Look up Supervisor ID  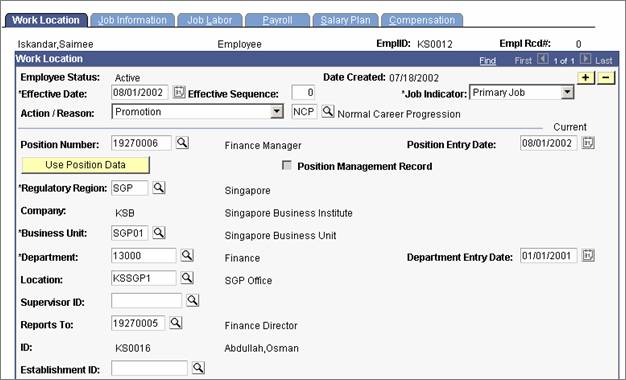click(x=192, y=300)
